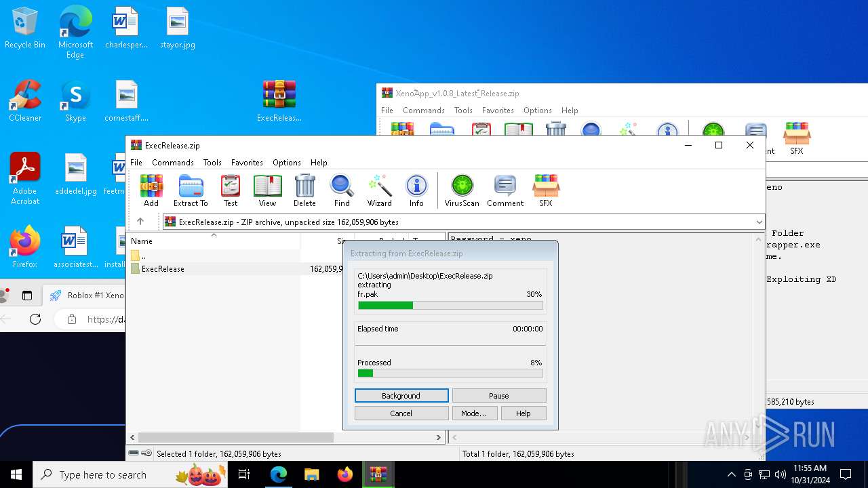Select comestaff... desktop file

click(126, 101)
